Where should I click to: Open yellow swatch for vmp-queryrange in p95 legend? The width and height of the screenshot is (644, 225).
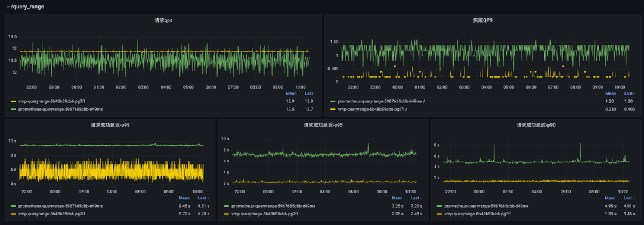pyautogui.click(x=227, y=214)
